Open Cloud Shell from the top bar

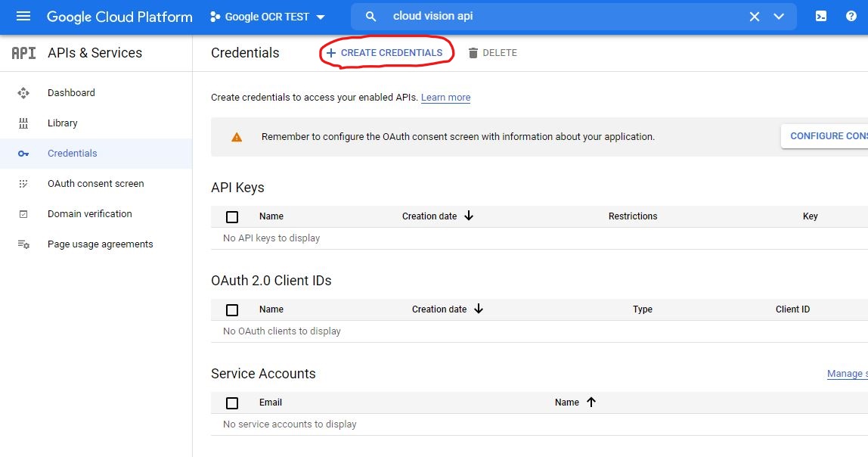tap(820, 15)
